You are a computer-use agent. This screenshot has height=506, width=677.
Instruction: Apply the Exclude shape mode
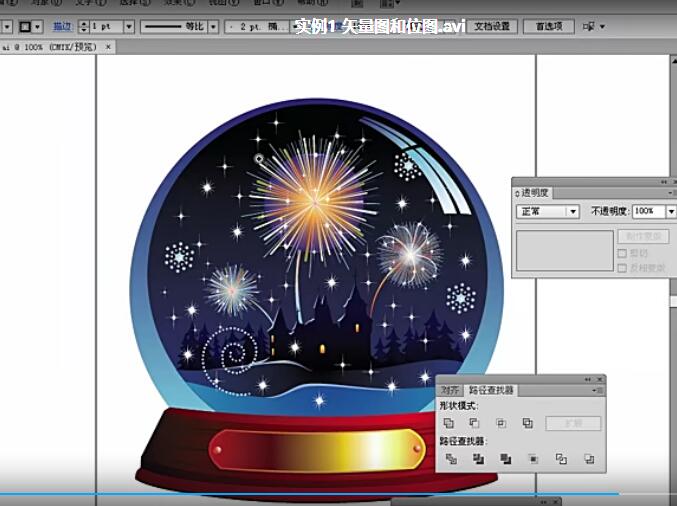[527, 424]
